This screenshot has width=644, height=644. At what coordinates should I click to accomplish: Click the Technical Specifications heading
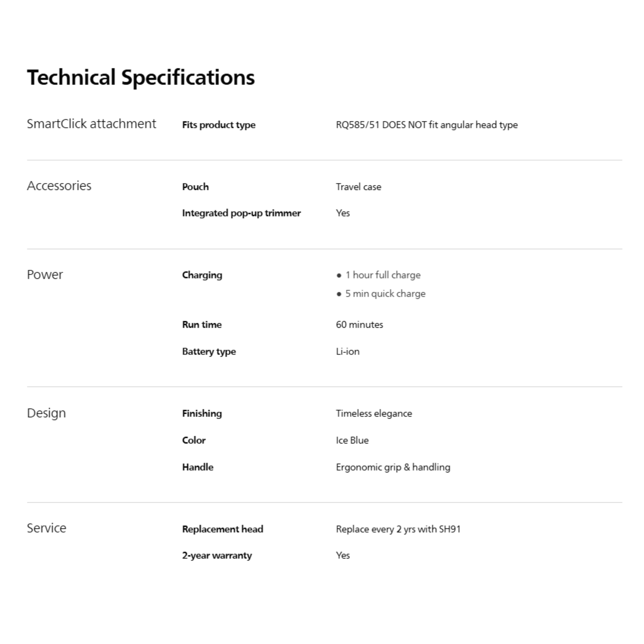141,77
